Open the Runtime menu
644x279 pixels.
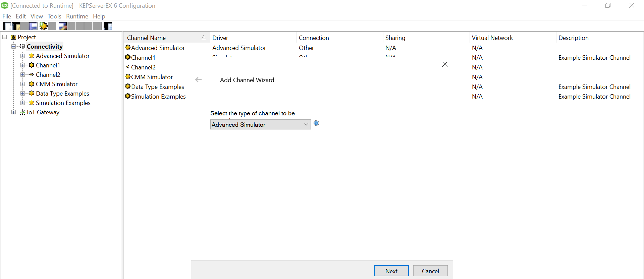tap(77, 16)
